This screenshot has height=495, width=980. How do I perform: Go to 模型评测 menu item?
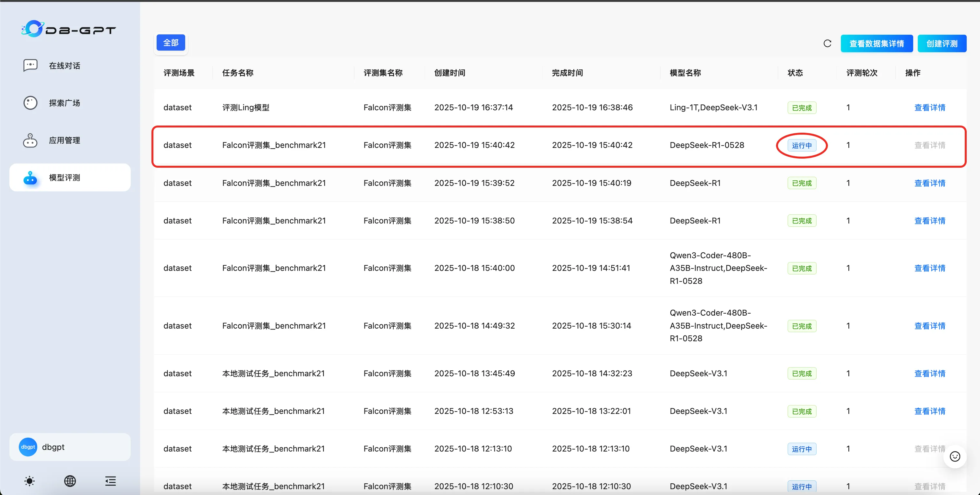coord(65,178)
